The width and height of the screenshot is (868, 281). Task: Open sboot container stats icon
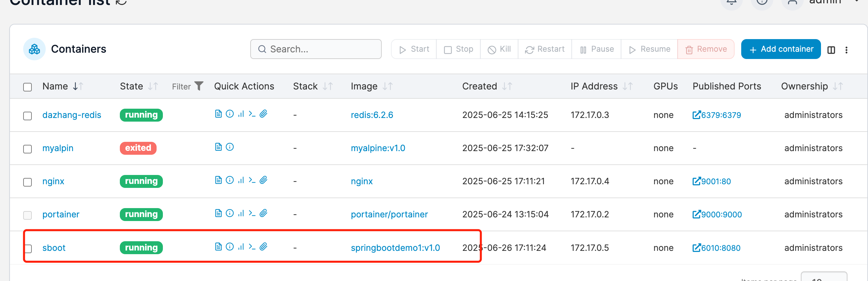[241, 247]
